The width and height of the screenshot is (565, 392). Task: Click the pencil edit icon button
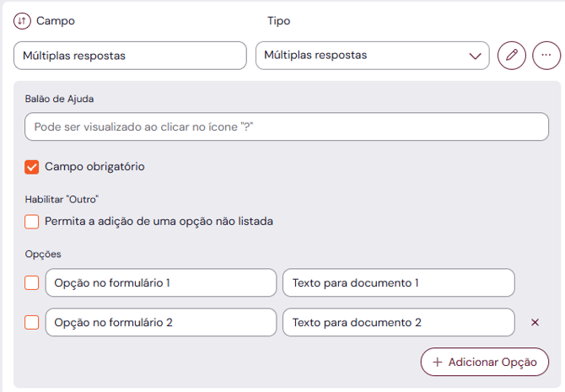(x=511, y=55)
